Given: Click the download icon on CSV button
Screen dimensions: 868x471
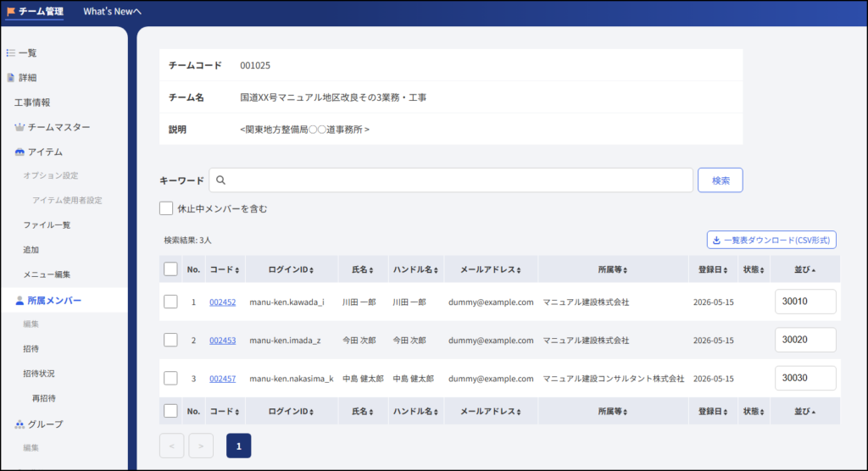Looking at the screenshot, I should click(716, 241).
